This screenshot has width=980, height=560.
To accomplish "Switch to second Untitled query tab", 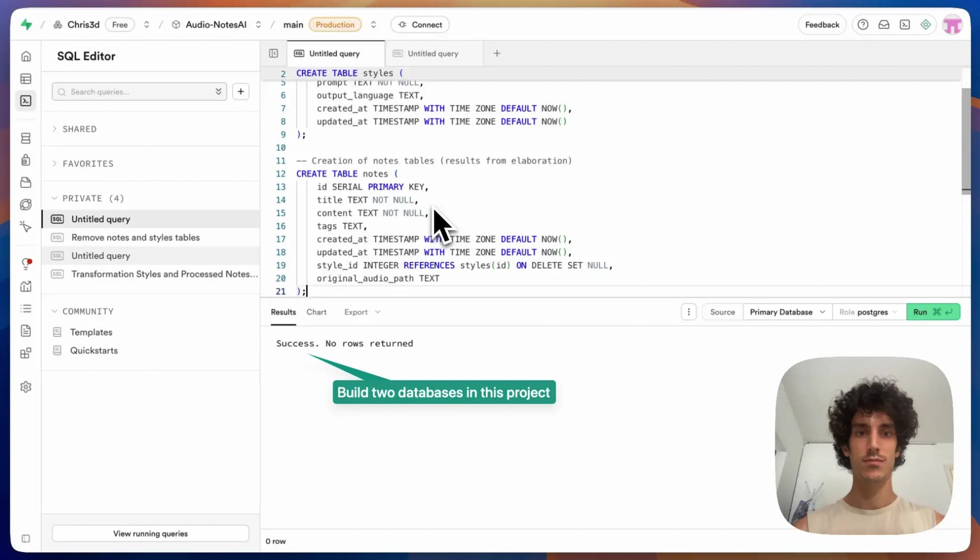I will pyautogui.click(x=432, y=54).
